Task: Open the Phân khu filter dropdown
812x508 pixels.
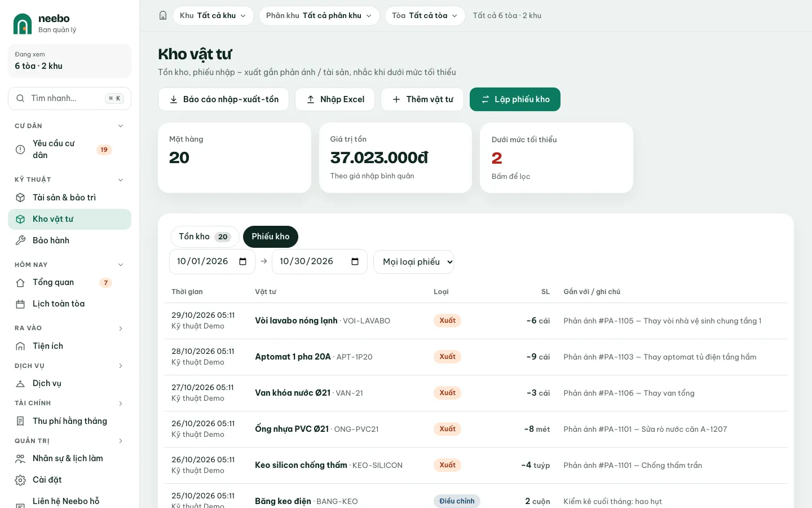Action: (x=319, y=16)
